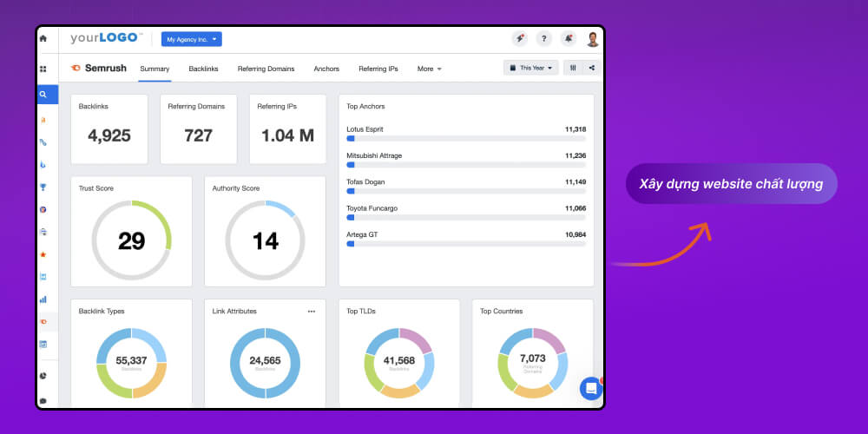Switch to the Anchors tab
Image resolution: width=868 pixels, height=434 pixels.
point(326,69)
